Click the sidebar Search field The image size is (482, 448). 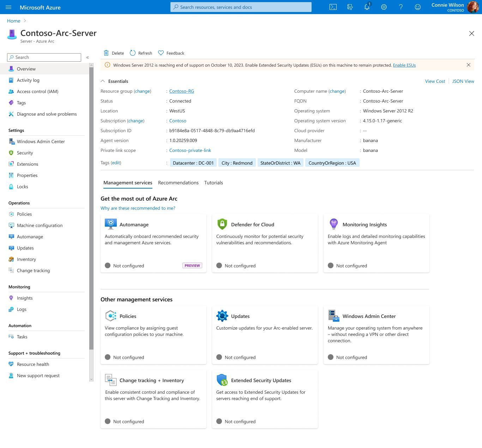point(44,57)
